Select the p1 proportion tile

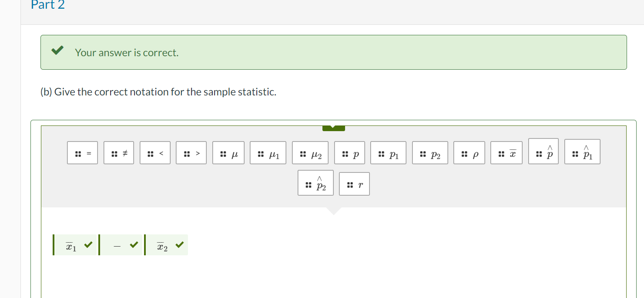click(x=388, y=153)
